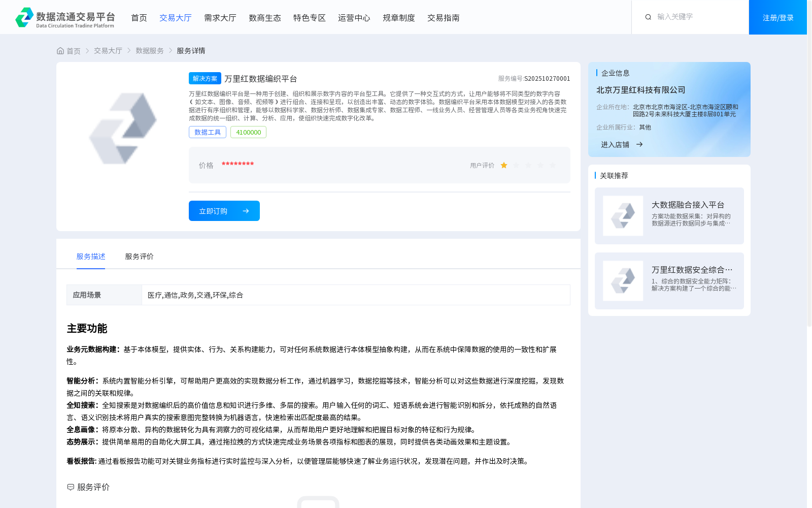Click the fourth rating star

click(x=540, y=165)
